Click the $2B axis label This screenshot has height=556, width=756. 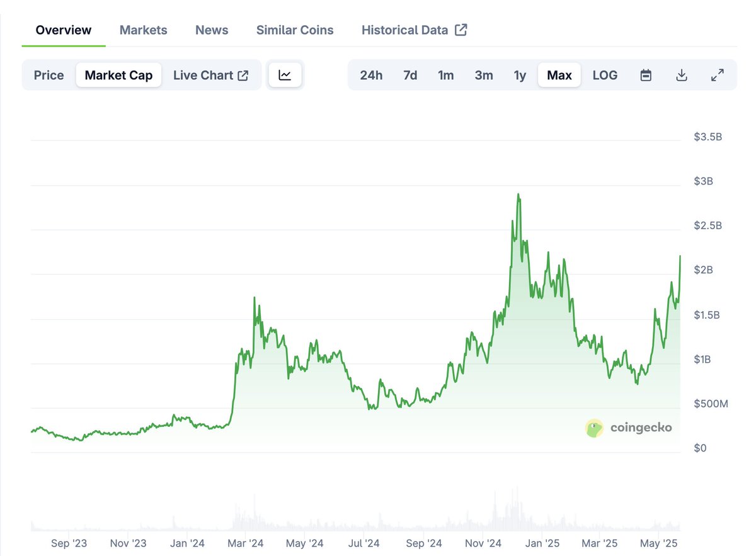[703, 270]
